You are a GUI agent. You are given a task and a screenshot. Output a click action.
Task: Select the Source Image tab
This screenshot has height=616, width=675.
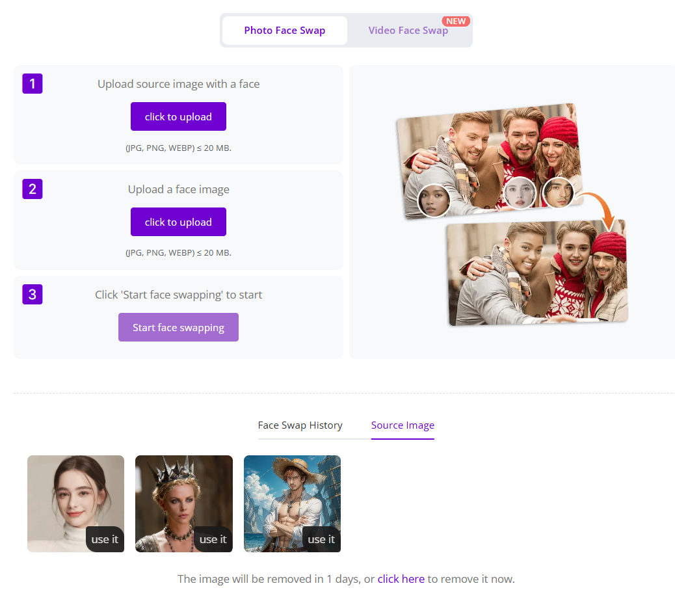tap(403, 425)
